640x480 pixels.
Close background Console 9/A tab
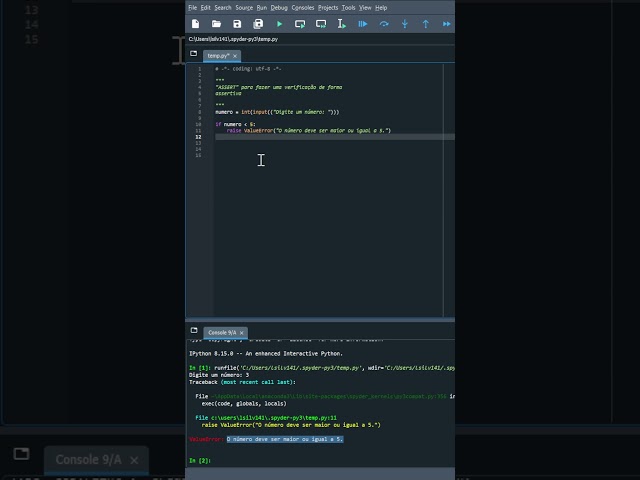click(134, 460)
